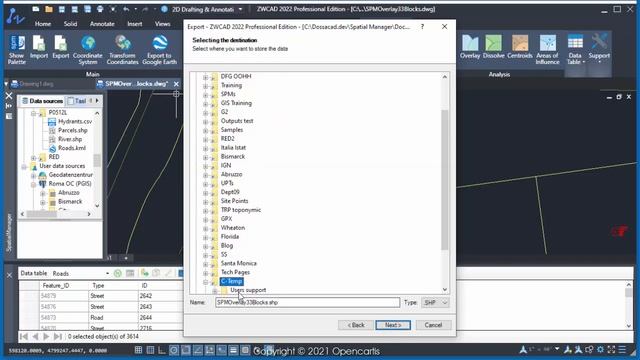Viewport: 640px width, 360px height.
Task: Go to first record in data table
Action: [24, 336]
